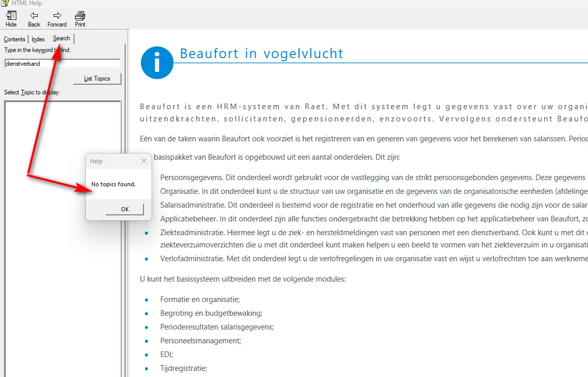Click the 'Type in the keyword to find' label
The image size is (588, 377).
coord(37,50)
